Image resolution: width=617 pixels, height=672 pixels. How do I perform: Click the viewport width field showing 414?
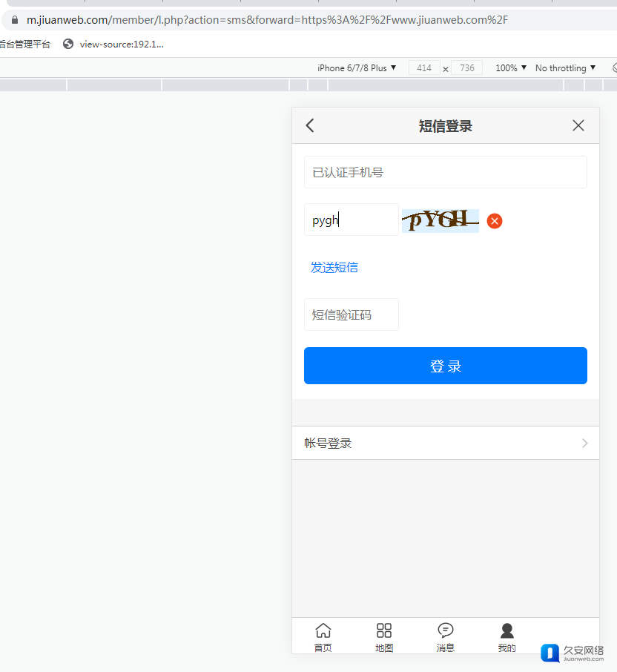[x=424, y=68]
